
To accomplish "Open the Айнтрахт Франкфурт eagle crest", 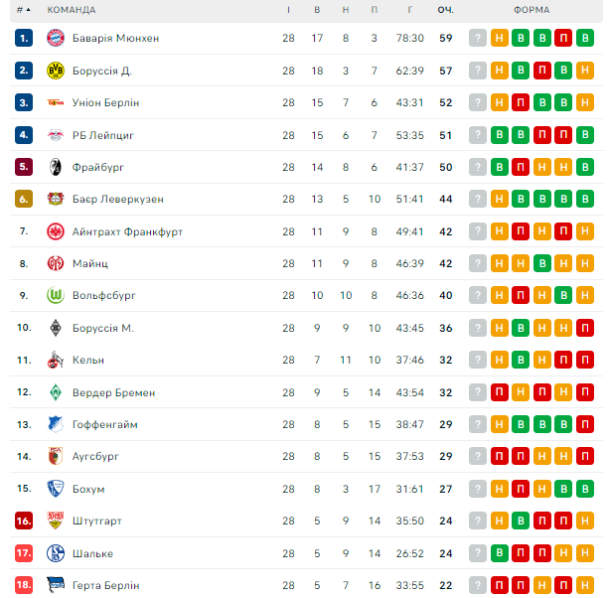I will (x=55, y=232).
